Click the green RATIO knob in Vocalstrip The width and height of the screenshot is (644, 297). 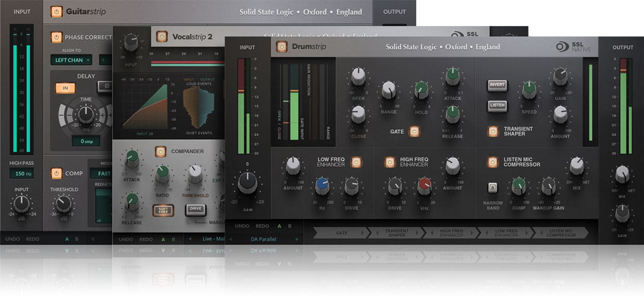coord(162,174)
